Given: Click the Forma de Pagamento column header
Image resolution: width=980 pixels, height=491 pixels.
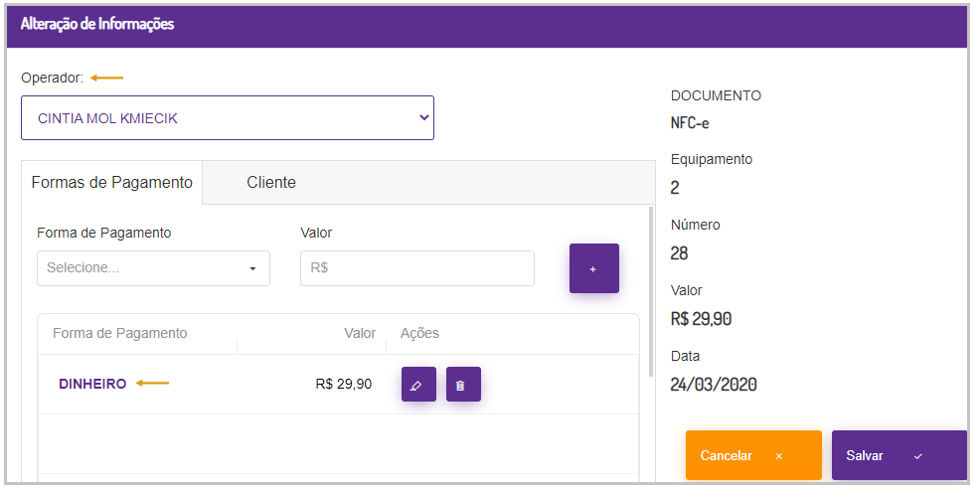Looking at the screenshot, I should pos(119,333).
